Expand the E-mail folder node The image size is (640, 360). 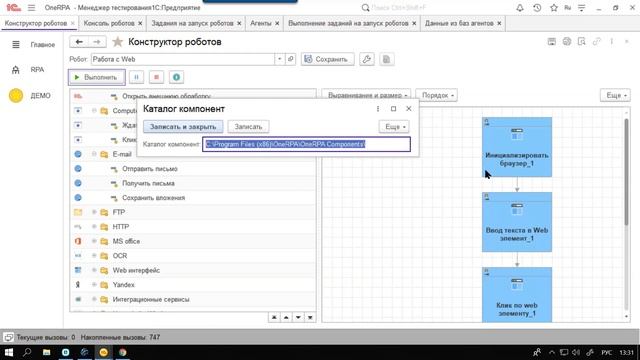[x=94, y=154]
